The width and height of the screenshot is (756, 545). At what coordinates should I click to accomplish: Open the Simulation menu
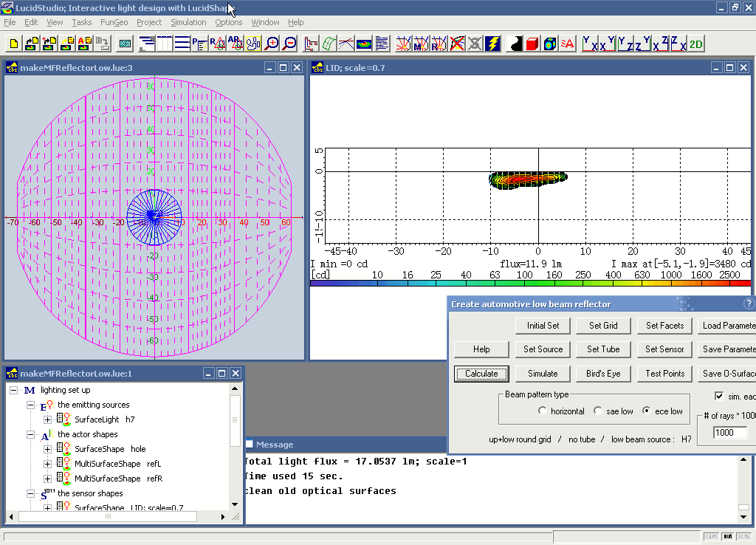tap(188, 22)
